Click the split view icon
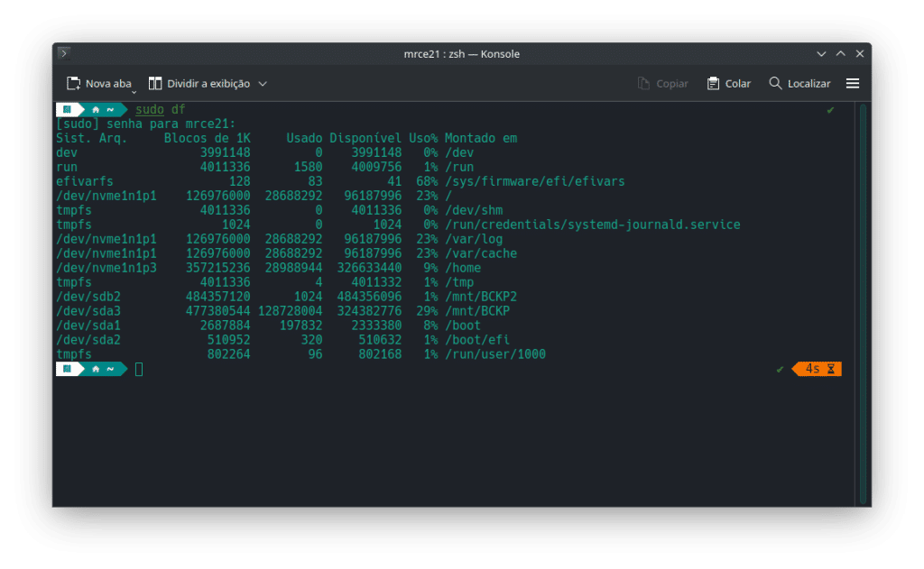This screenshot has height=569, width=924. (155, 84)
